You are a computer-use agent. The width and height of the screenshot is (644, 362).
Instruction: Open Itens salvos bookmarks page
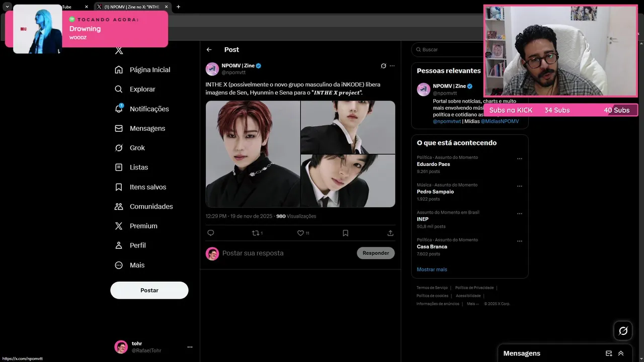point(141,187)
